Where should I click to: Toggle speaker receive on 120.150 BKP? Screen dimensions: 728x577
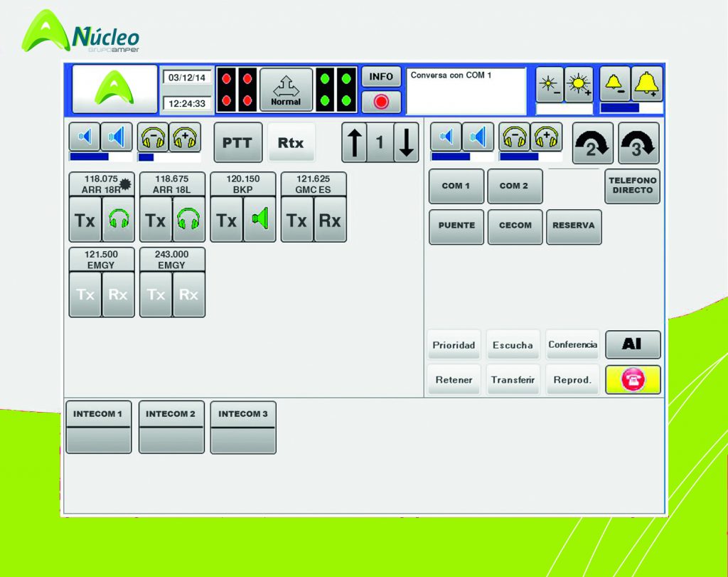[259, 220]
